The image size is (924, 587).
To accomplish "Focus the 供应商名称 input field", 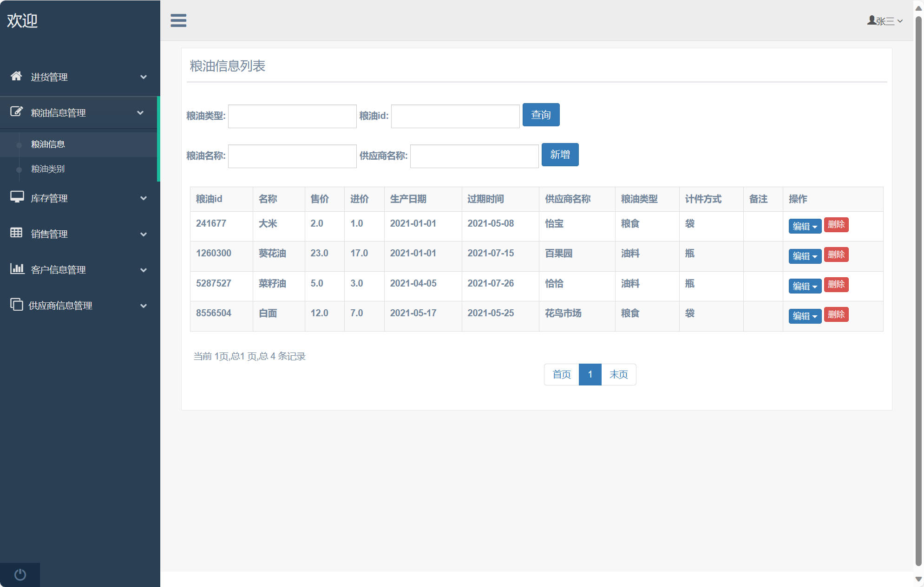I will [474, 156].
